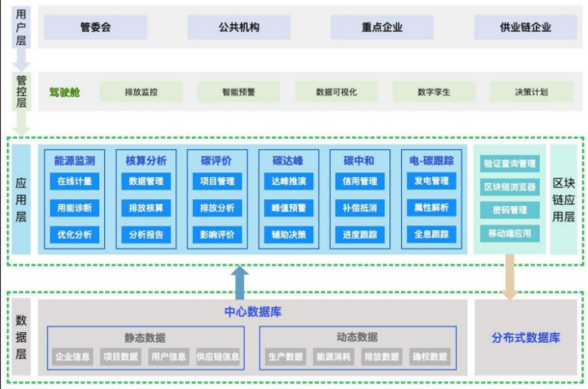Select the 排放数据 box
This screenshot has height=389, width=588.
coord(382,357)
